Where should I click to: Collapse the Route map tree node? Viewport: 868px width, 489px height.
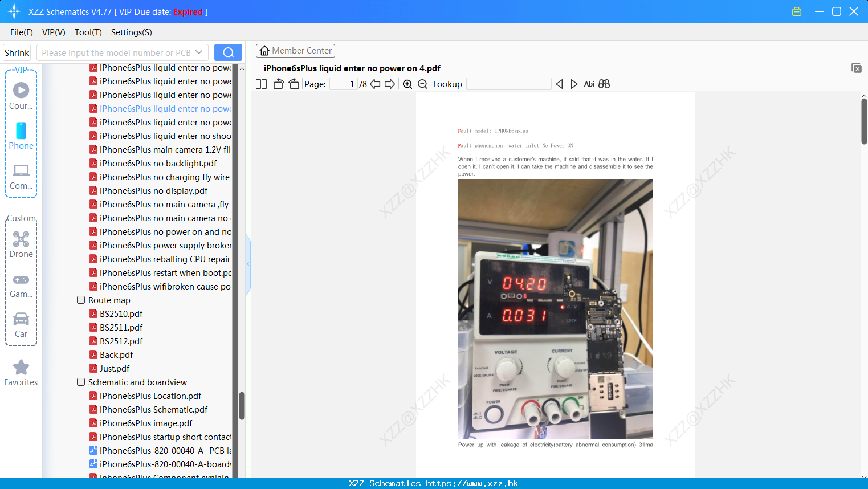81,300
